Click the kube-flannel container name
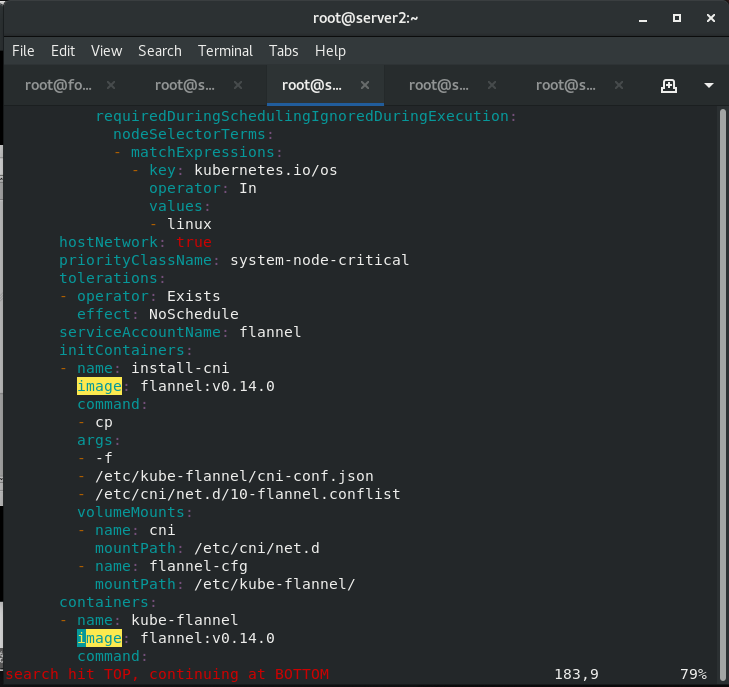 click(185, 621)
